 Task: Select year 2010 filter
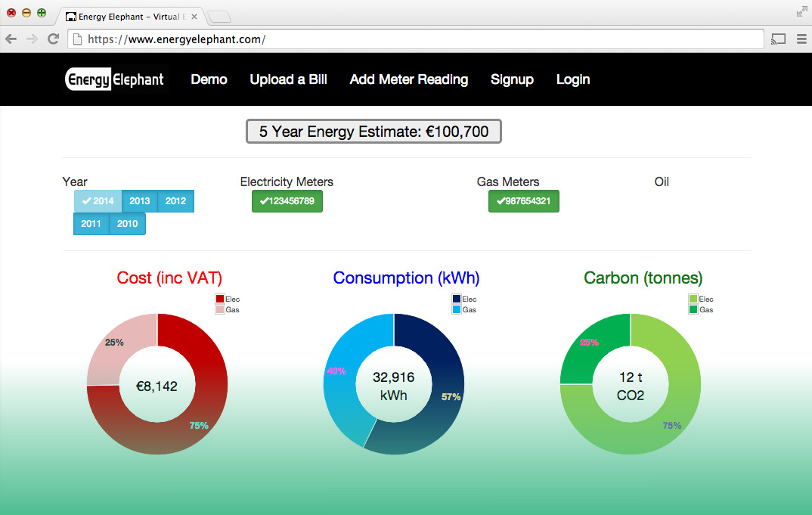tap(127, 224)
